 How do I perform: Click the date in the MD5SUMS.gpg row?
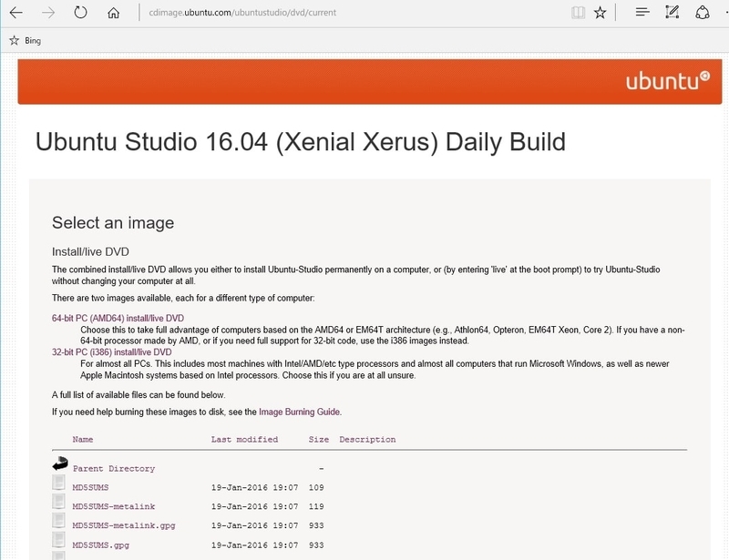(x=254, y=545)
